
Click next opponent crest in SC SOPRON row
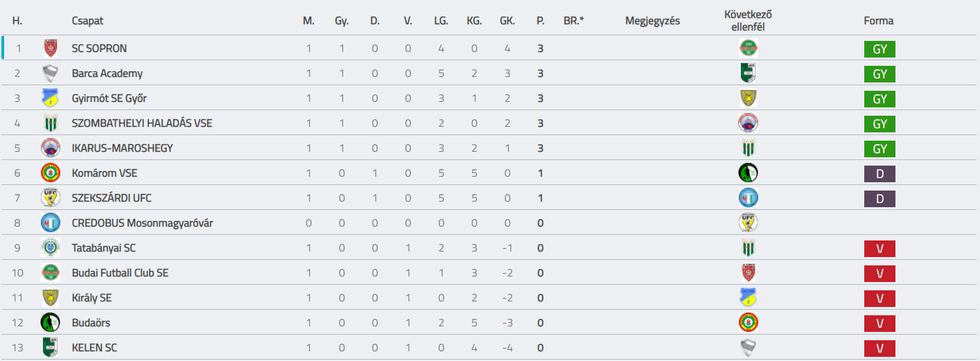tap(748, 49)
